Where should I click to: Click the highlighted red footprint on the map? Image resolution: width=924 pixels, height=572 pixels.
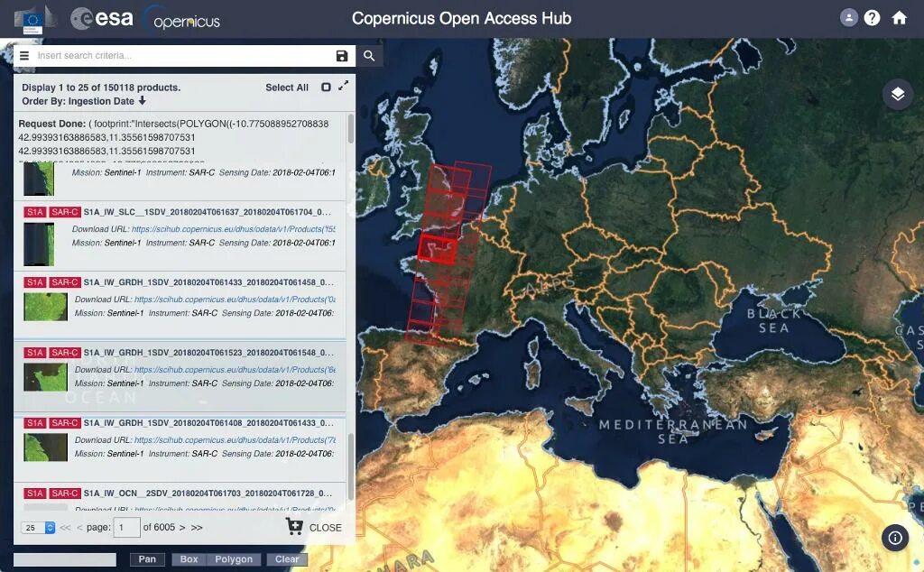(438, 248)
